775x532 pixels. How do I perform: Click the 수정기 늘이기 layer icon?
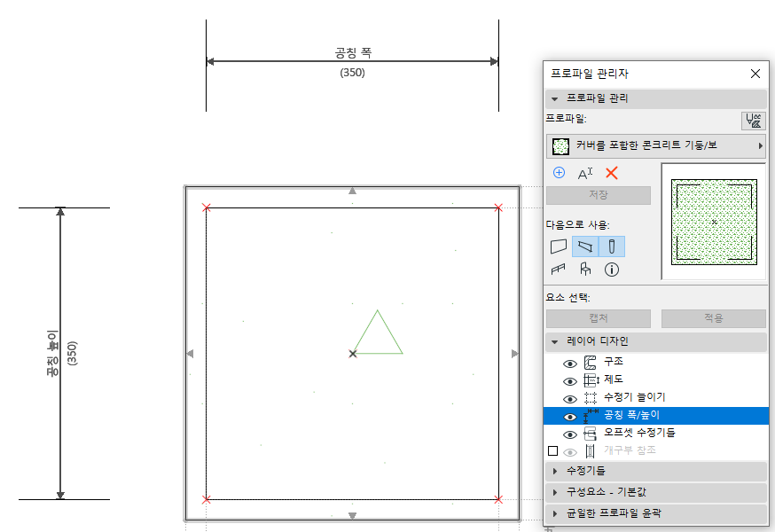click(x=591, y=398)
